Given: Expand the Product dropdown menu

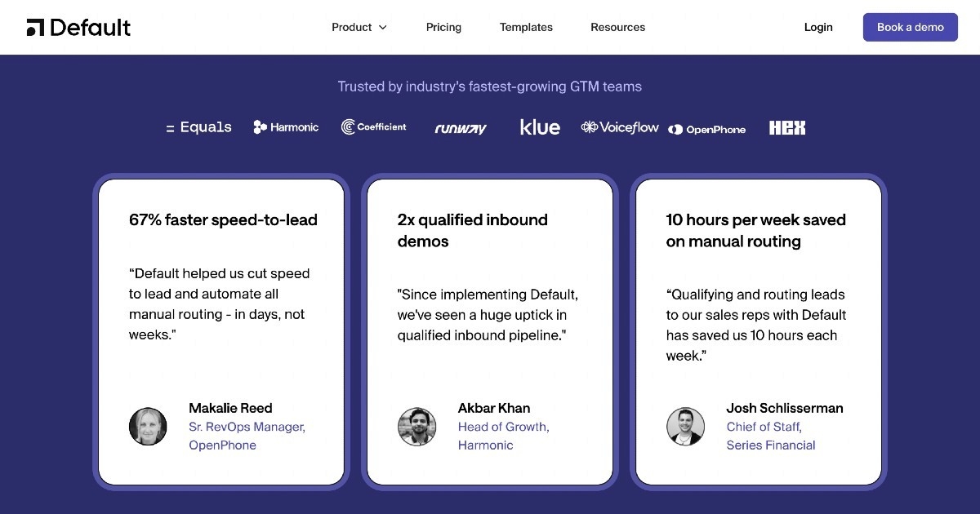Looking at the screenshot, I should coord(359,27).
